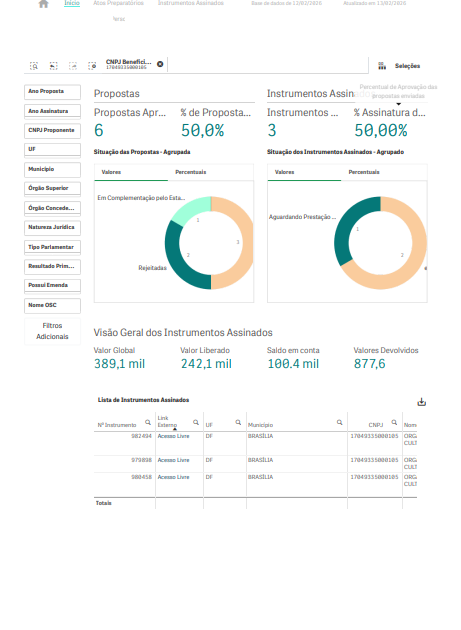The height and width of the screenshot is (630, 461).
Task: Expand the UF filter pane
Action: 52,149
